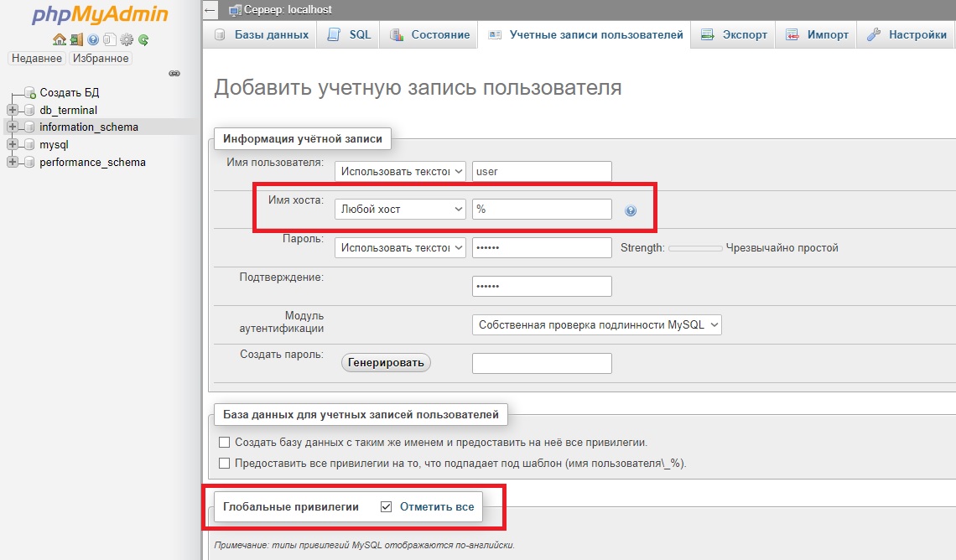Expand the mysql tree node
Image resolution: width=956 pixels, height=560 pixels.
tap(13, 144)
